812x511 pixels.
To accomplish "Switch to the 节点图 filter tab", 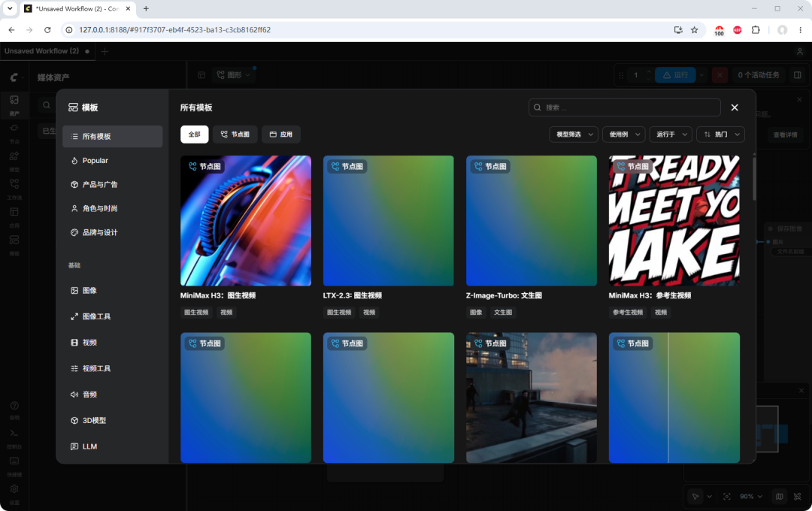I will [x=235, y=135].
